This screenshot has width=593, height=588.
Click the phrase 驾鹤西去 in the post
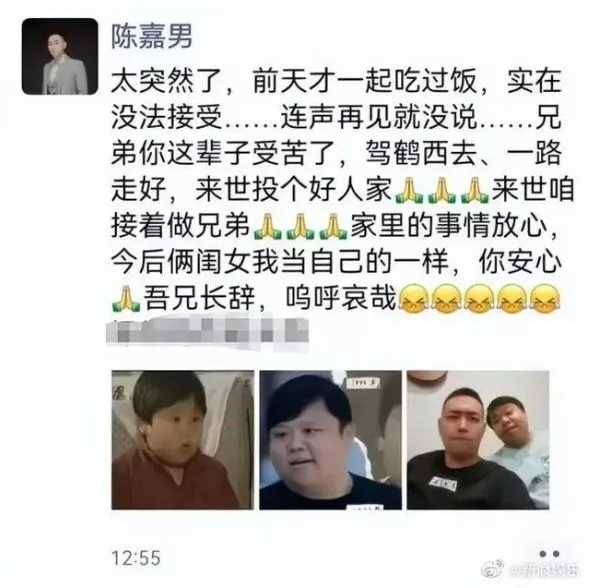(420, 154)
